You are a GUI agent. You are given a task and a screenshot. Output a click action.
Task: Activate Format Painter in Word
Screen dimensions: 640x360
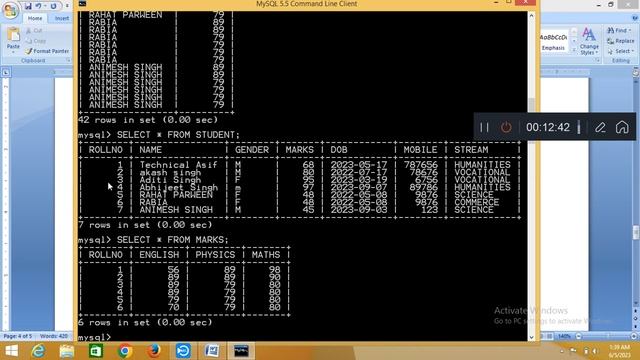[x=47, y=51]
